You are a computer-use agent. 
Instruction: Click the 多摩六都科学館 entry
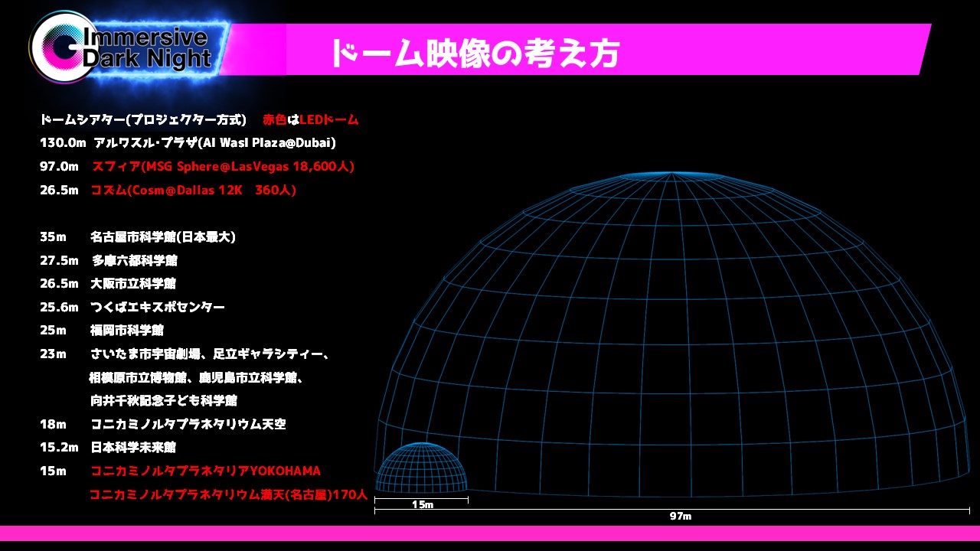click(134, 261)
